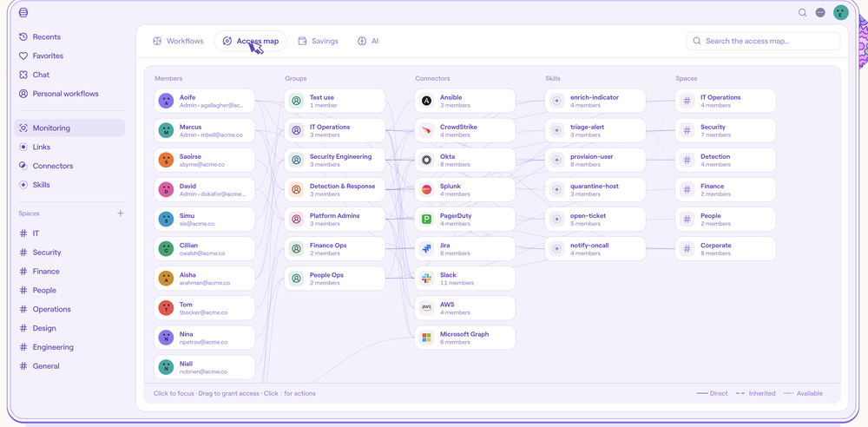
Task: Select the Cillian member card
Action: (204, 249)
